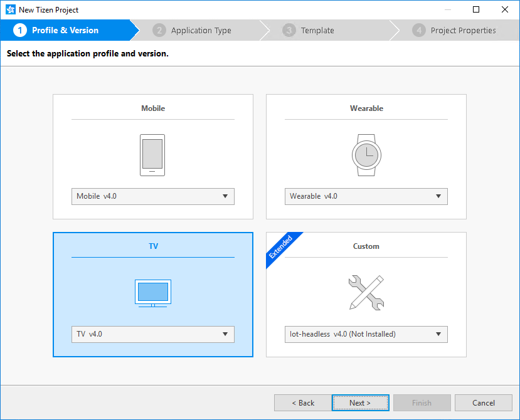Screen dimensions: 520x420
Task: Select the Mobile phone profile icon
Action: pos(152,154)
